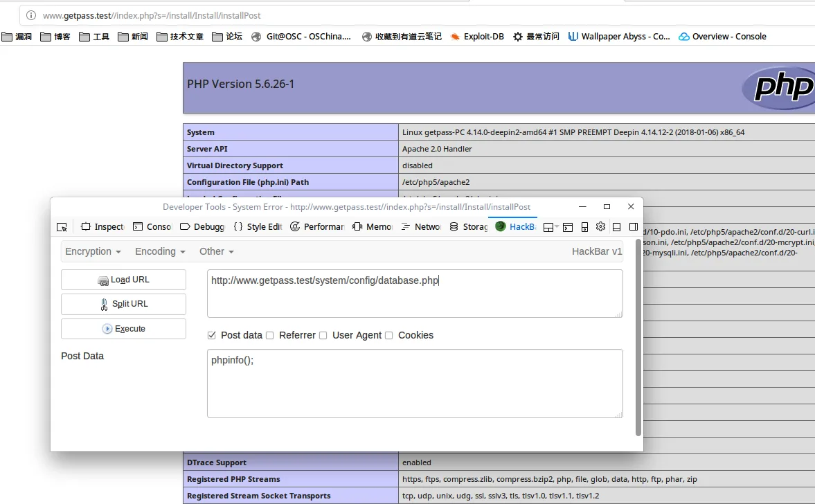
Task: Enable the Referrer checkbox
Action: [270, 335]
